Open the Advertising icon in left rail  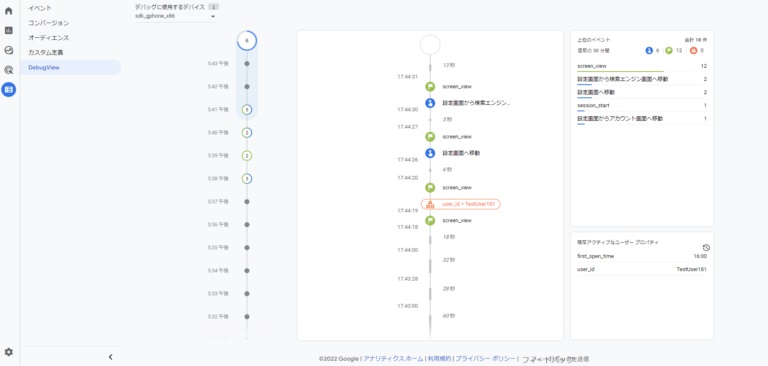point(8,70)
